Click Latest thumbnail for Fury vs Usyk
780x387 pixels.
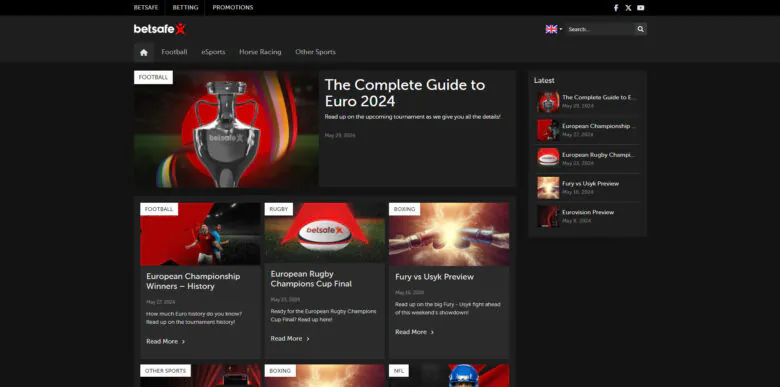point(548,188)
